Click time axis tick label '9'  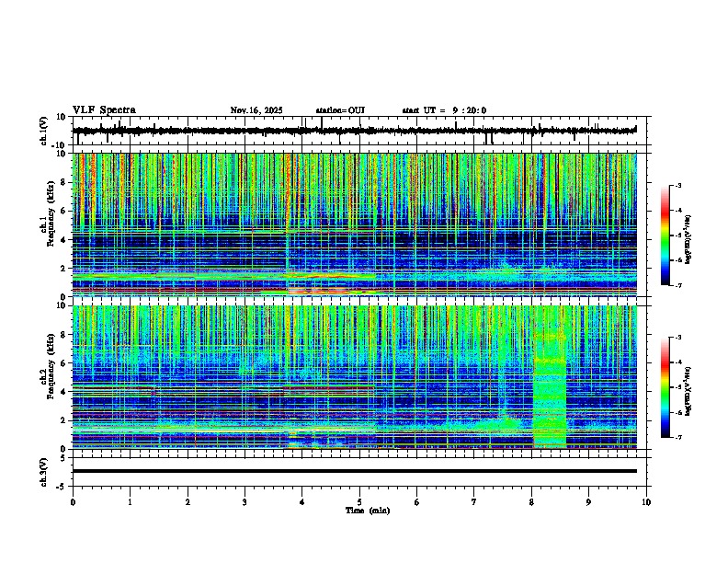588,502
